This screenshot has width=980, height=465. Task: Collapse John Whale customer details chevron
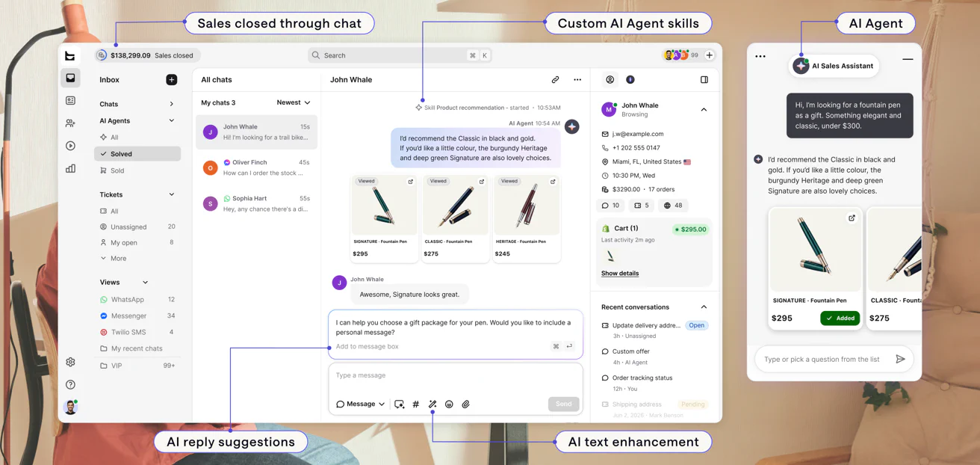coord(704,109)
